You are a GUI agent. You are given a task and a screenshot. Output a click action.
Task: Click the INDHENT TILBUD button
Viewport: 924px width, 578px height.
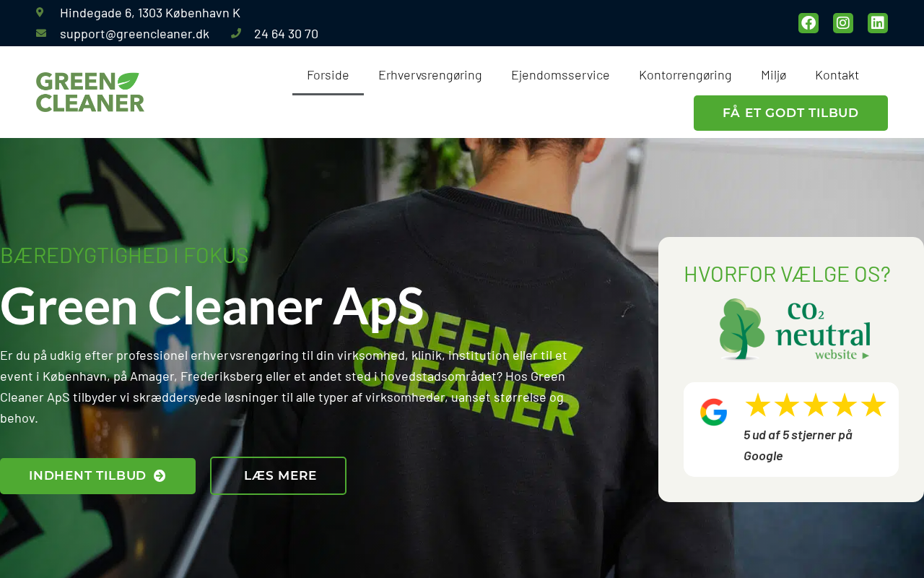pos(97,476)
